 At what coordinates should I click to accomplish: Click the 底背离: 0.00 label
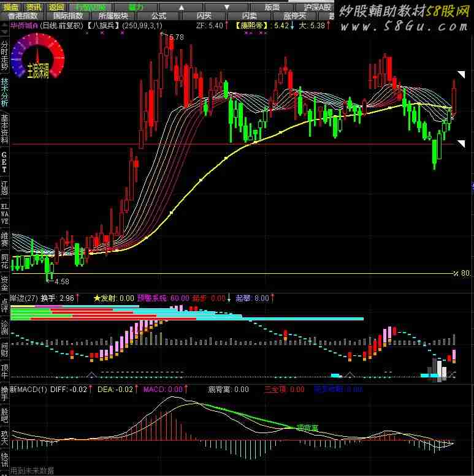point(228,390)
